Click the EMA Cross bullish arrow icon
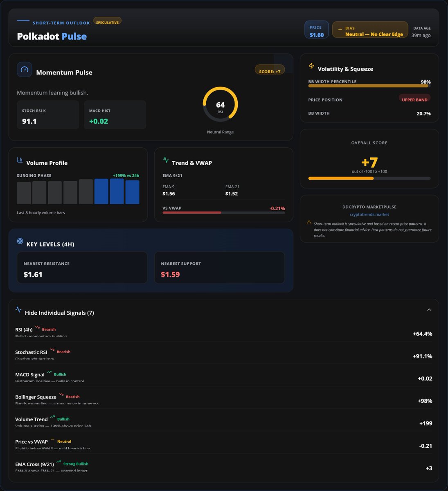The width and height of the screenshot is (448, 491). point(59,462)
